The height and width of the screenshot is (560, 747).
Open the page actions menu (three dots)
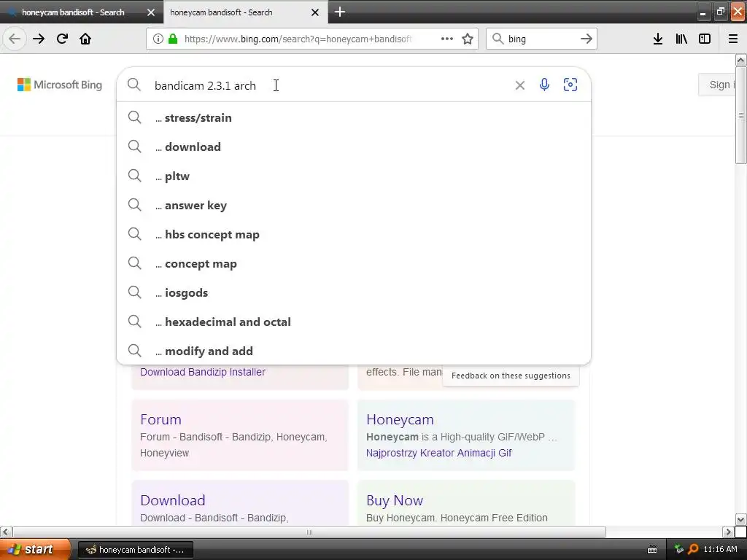(447, 39)
